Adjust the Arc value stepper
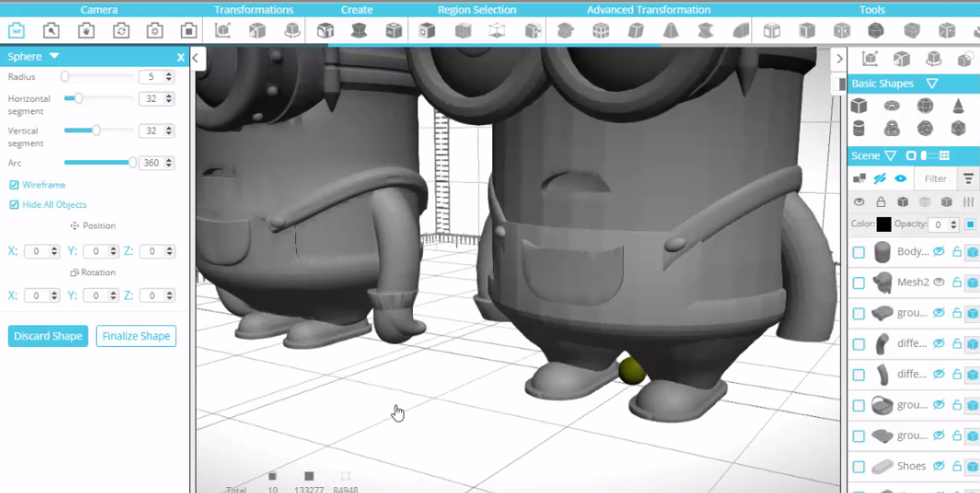 (x=168, y=163)
